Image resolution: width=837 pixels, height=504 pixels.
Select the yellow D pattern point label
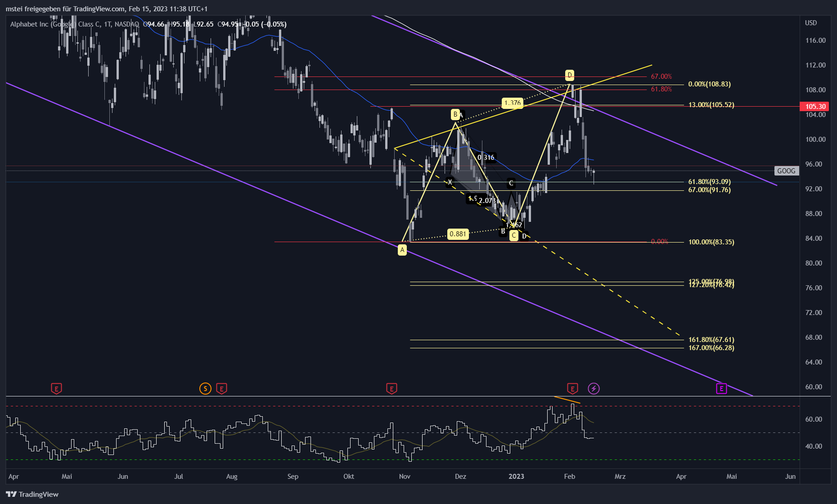pos(570,75)
